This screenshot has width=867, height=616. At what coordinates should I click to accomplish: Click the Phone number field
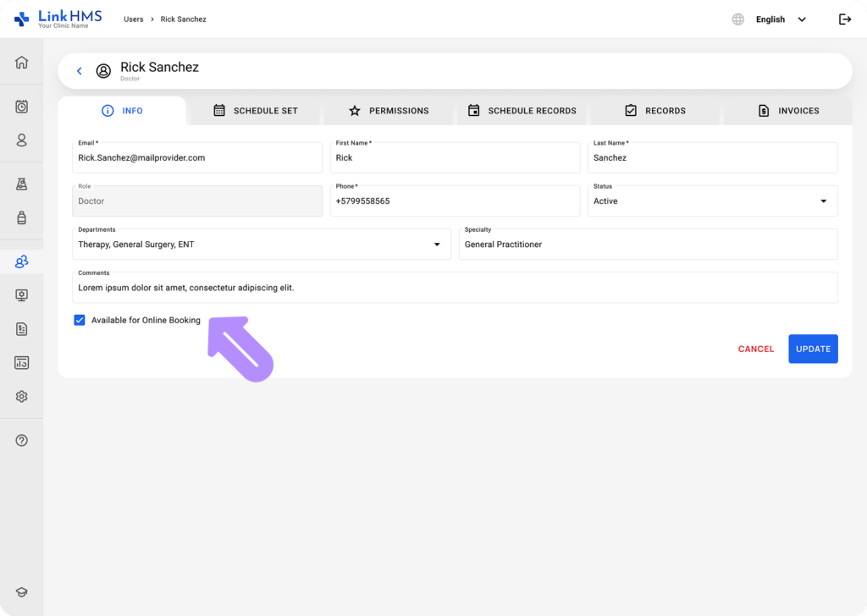coord(455,201)
